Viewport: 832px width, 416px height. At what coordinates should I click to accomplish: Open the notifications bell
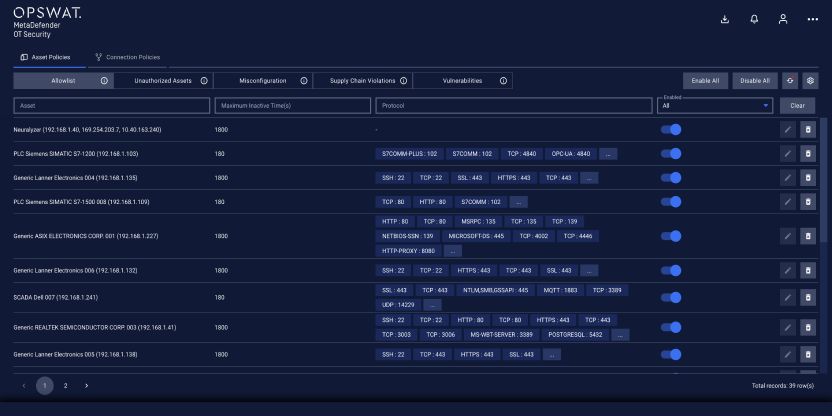pos(754,19)
